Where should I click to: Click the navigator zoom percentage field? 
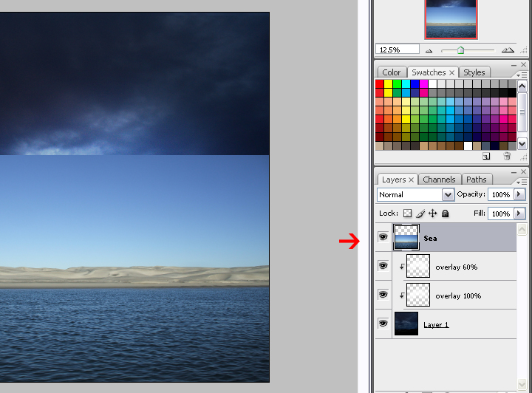398,49
